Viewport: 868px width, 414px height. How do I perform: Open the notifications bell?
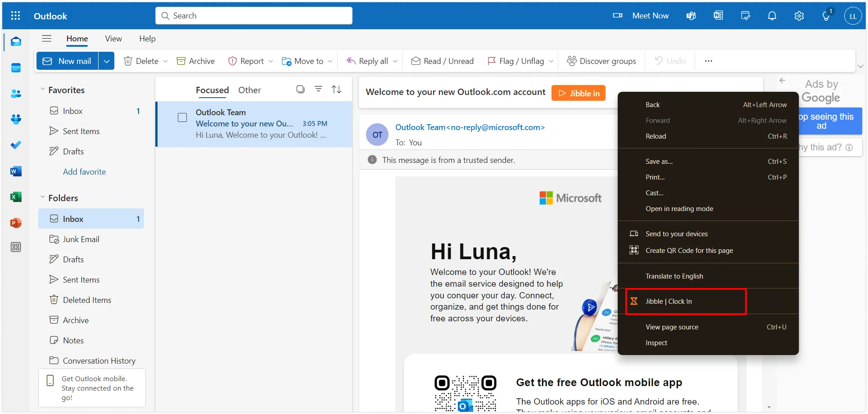pos(772,16)
